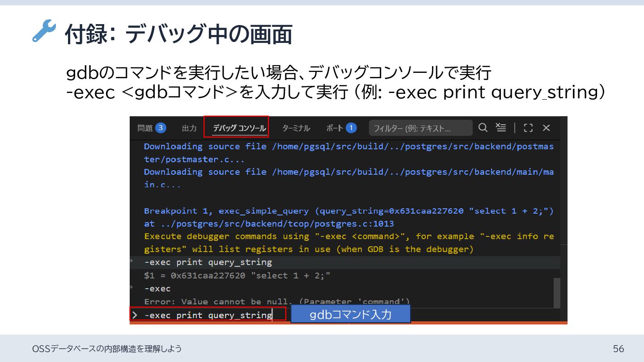The height and width of the screenshot is (362, 644).
Task: Click the badge number 3 on the 問題 tab
Action: pos(161,128)
